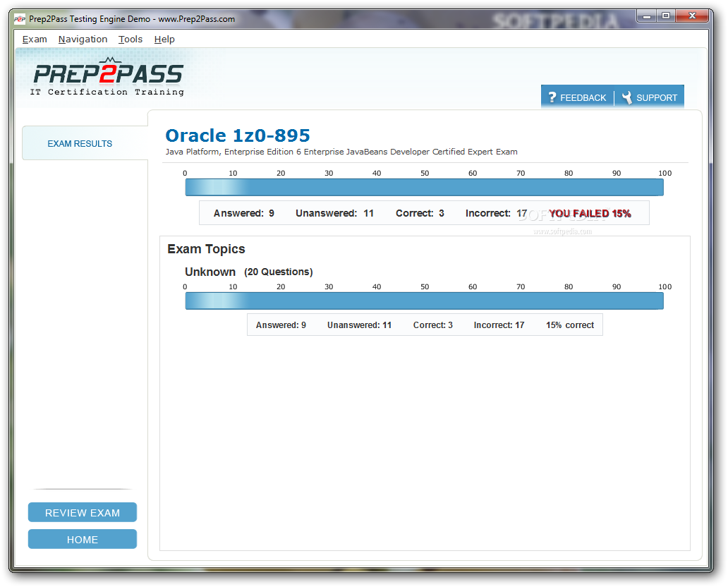
Task: Open the Navigation menu
Action: click(x=83, y=40)
